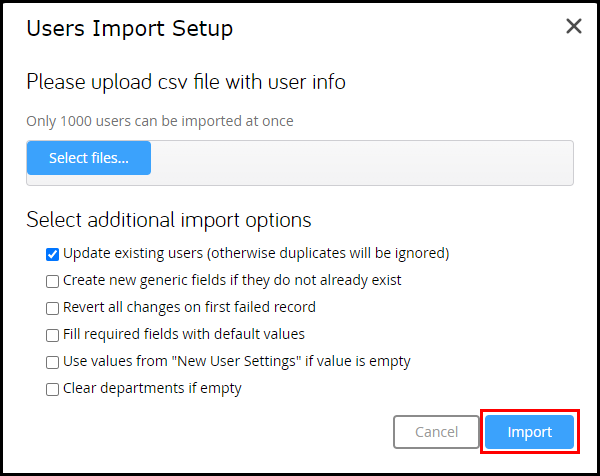Click the Select files... button

click(89, 158)
